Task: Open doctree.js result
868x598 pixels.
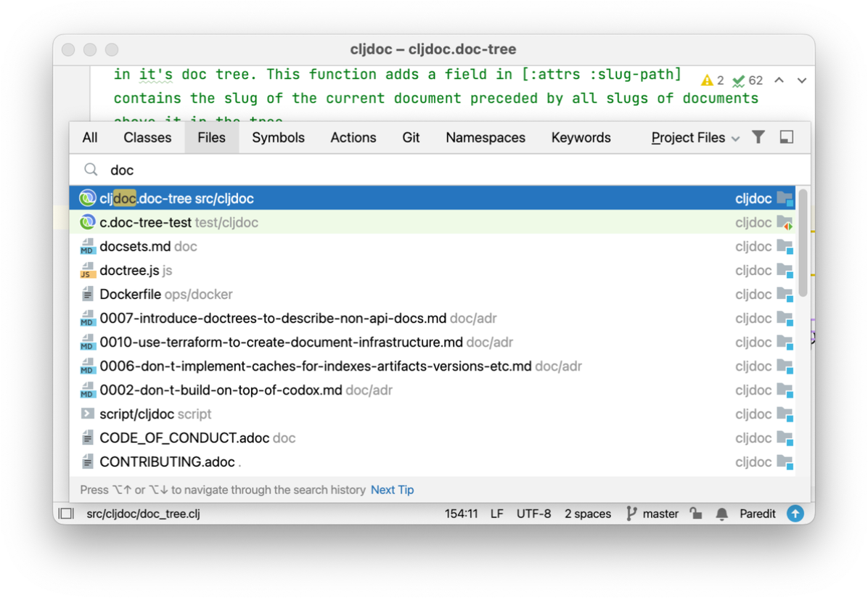Action: coord(433,270)
